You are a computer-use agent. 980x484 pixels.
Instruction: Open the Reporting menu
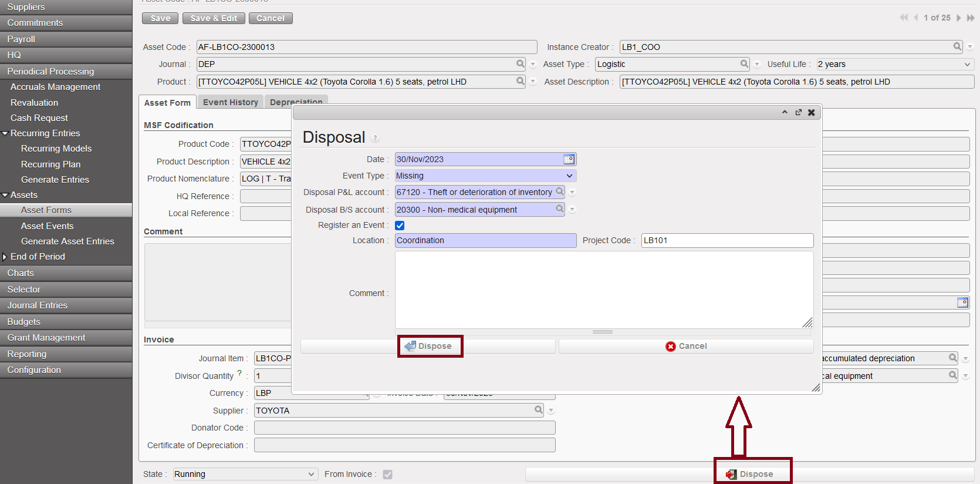click(66, 354)
